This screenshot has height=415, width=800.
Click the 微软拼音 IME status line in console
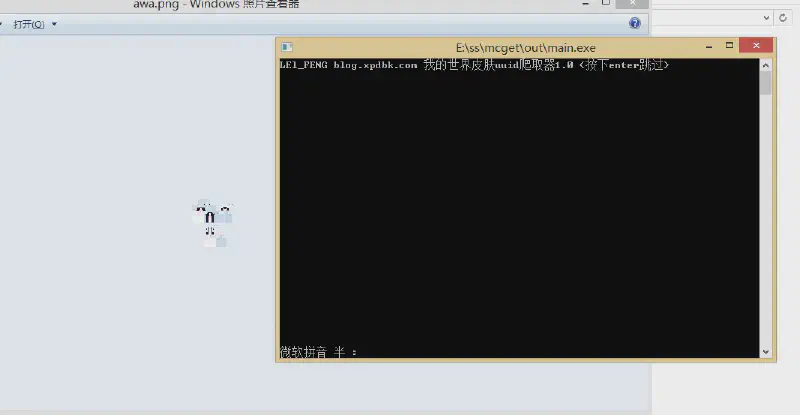[x=317, y=352]
